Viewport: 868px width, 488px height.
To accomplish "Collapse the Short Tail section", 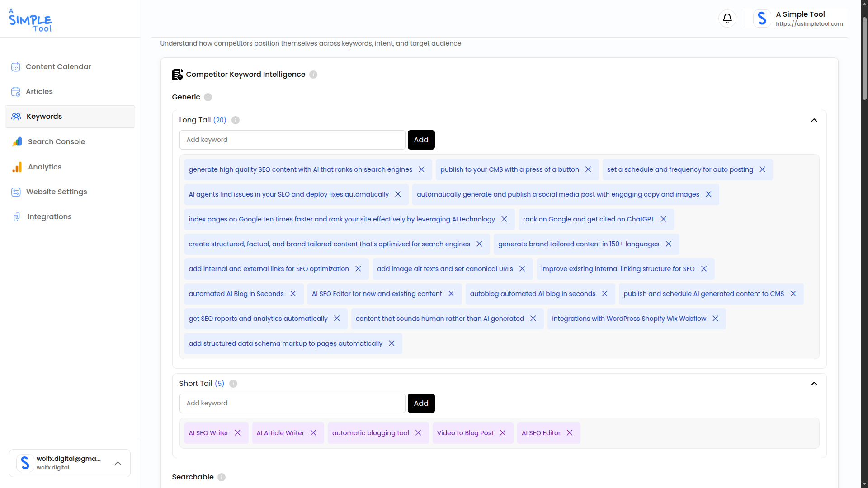I will coord(814,384).
